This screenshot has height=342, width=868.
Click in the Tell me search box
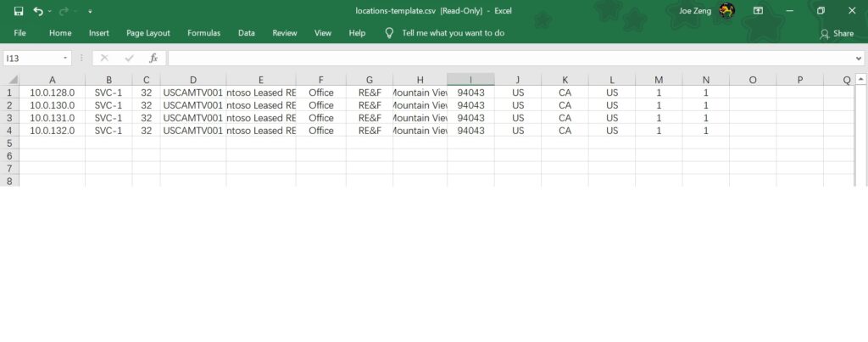click(x=453, y=33)
